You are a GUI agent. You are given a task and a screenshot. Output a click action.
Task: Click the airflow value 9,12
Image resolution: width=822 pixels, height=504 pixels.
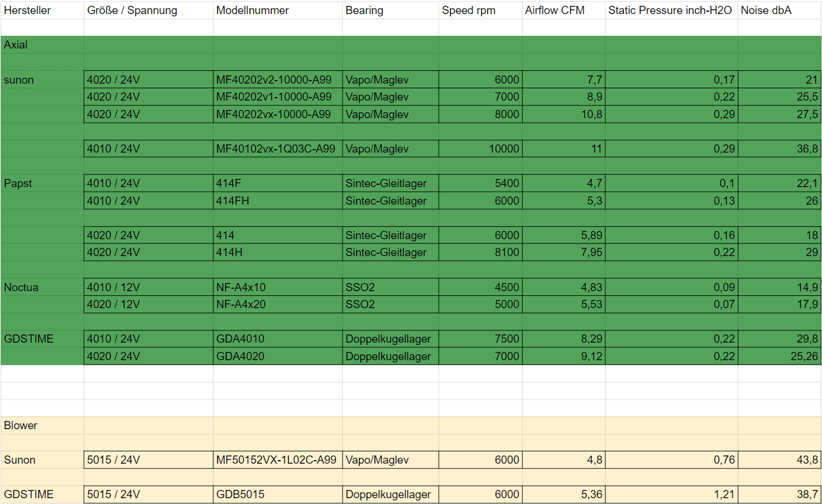(x=564, y=356)
